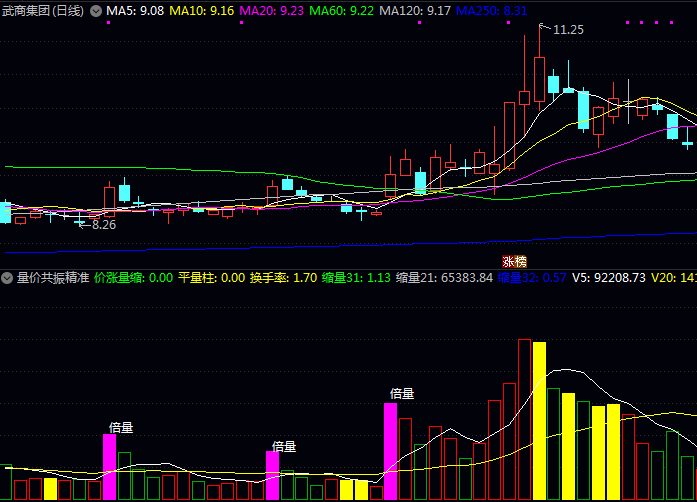Select the 缩量31: 1.13 value
The image size is (697, 502).
click(356, 278)
